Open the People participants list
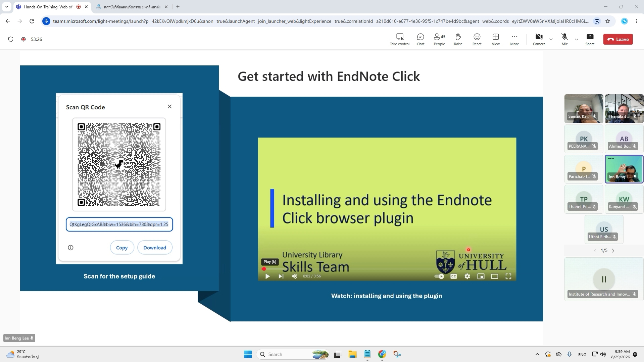The height and width of the screenshot is (362, 644). coord(439,39)
